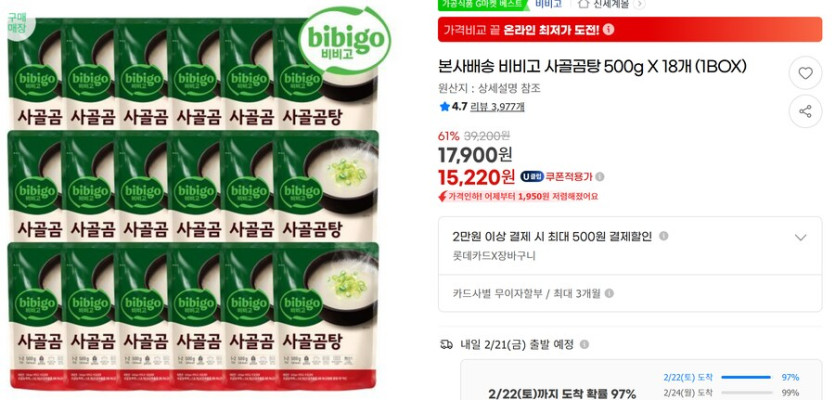Click the red 가격비교 끝 banner
835x400 pixels.
[x=630, y=29]
